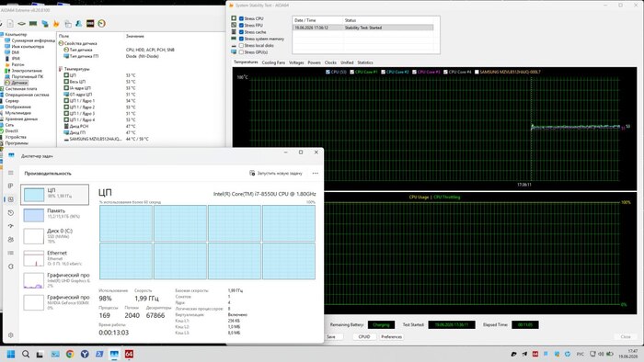This screenshot has height=362, width=644.
Task: Click the green memory module toolbar icon
Action: point(33,24)
